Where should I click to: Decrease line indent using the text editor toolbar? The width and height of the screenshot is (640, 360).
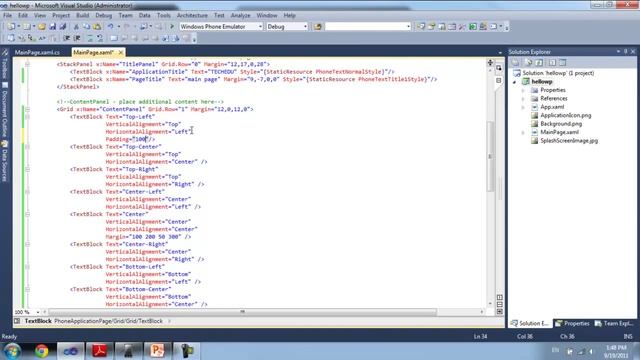[x=67, y=38]
